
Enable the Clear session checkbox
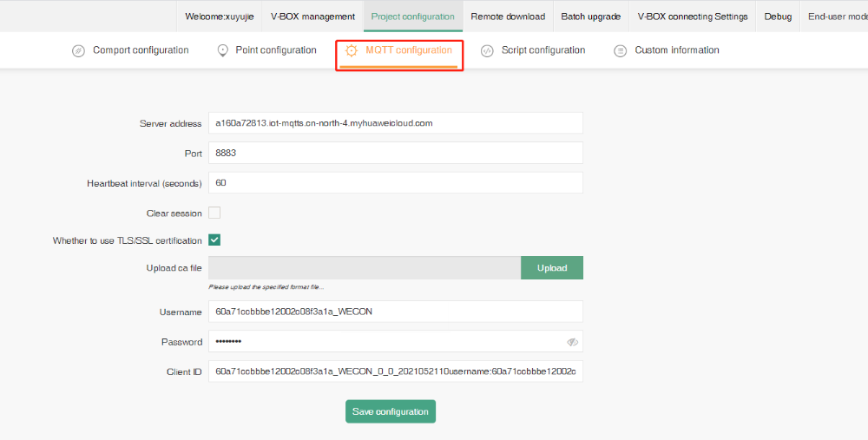(x=214, y=213)
